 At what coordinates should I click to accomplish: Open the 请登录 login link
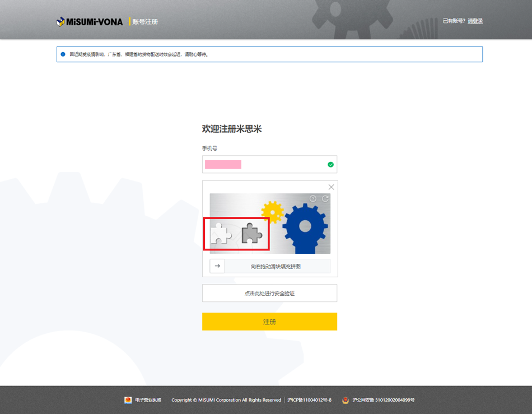[x=475, y=21]
